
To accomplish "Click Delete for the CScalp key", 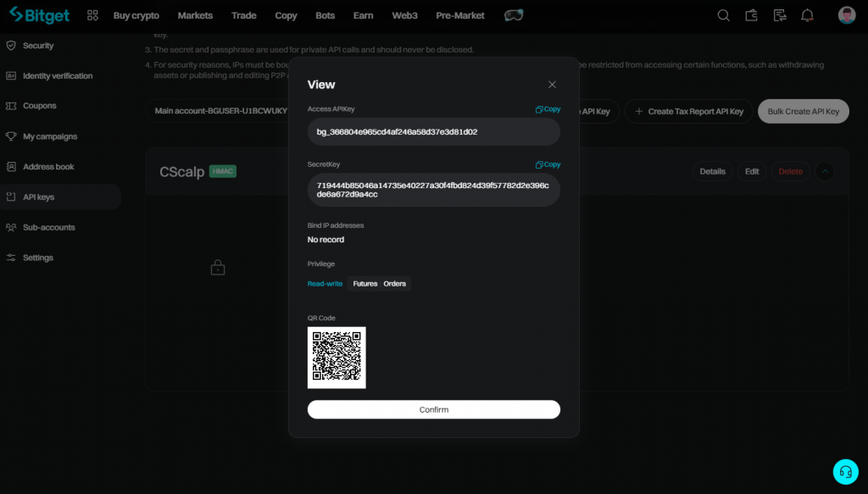I will coord(790,171).
